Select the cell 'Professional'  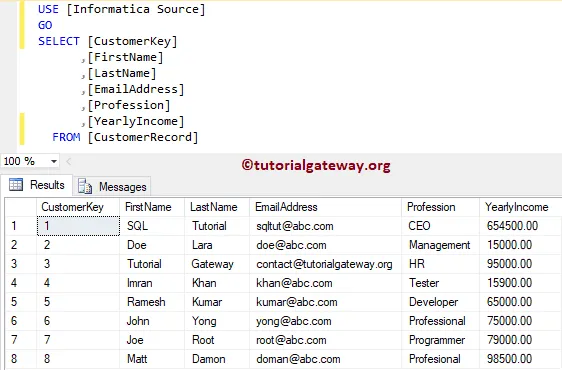tap(440, 321)
